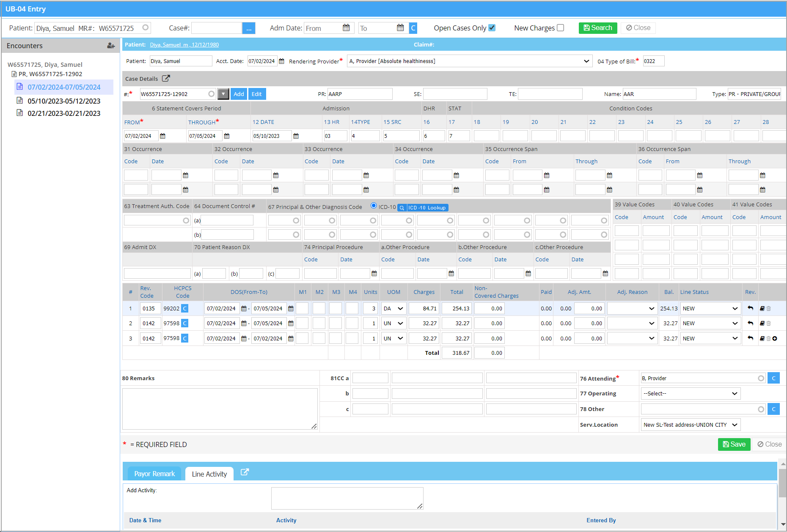Switch to Payor Remark tab
Image resolution: width=787 pixels, height=532 pixels.
[x=154, y=474]
